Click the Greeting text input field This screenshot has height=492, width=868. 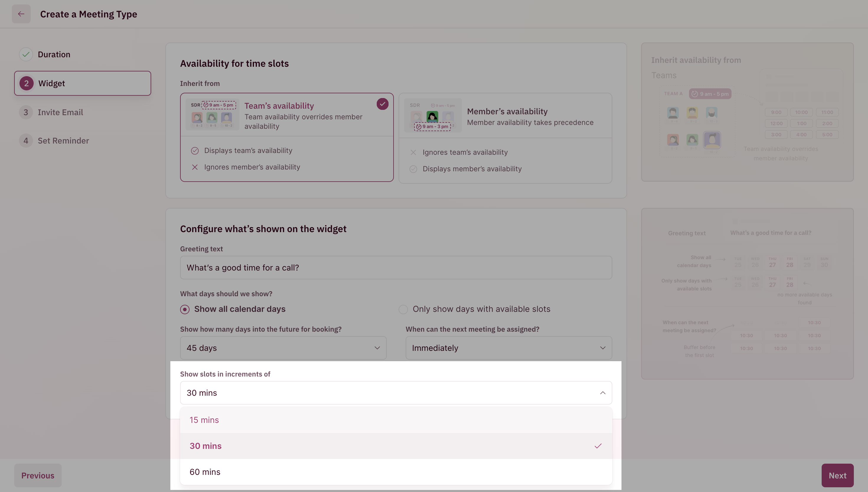point(396,268)
